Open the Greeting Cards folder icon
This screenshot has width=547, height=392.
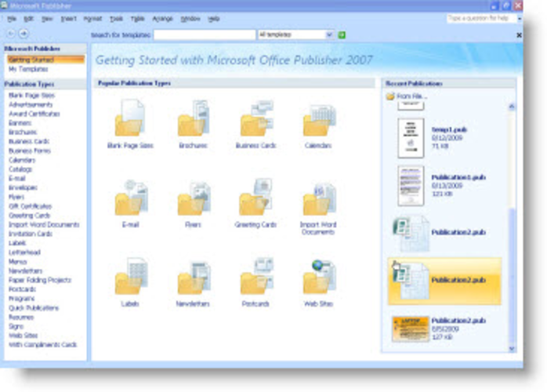pos(255,198)
